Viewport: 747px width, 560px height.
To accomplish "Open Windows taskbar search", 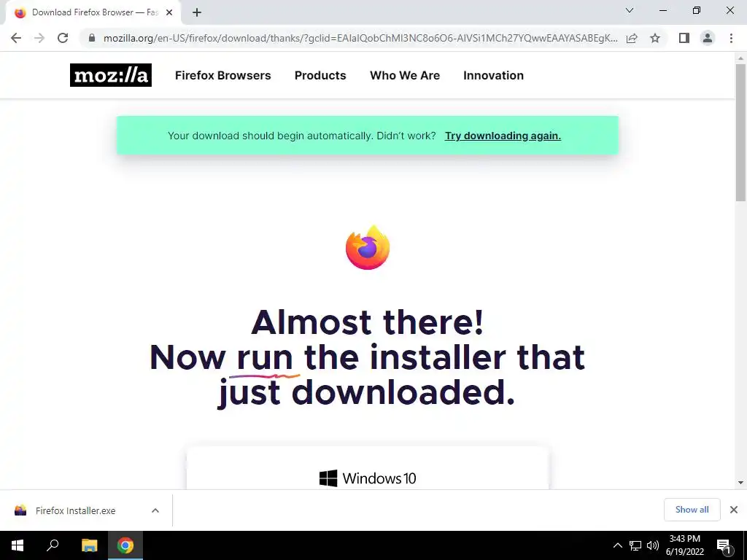I will pyautogui.click(x=53, y=545).
